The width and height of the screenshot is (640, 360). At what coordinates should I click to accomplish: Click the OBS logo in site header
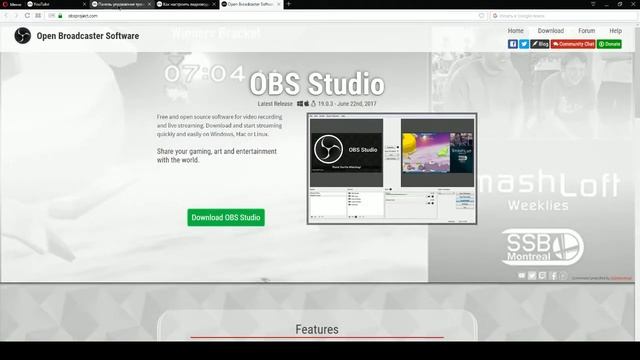22,36
